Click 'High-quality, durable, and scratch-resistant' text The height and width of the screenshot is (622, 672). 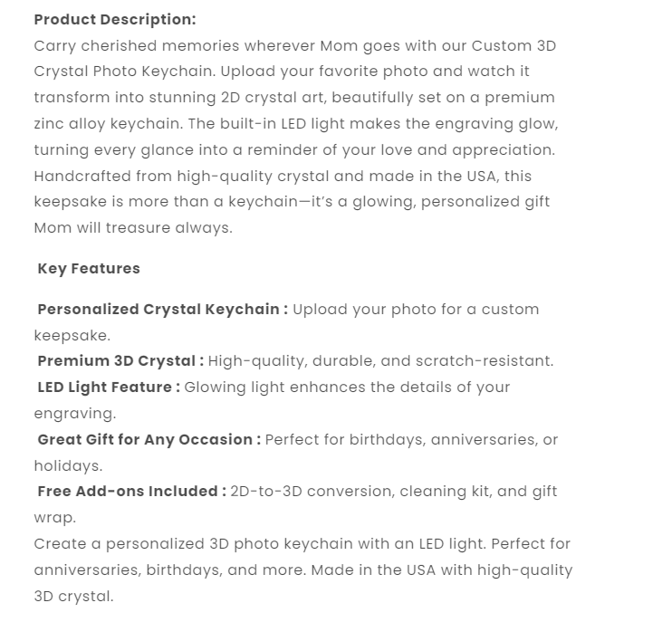pos(380,361)
